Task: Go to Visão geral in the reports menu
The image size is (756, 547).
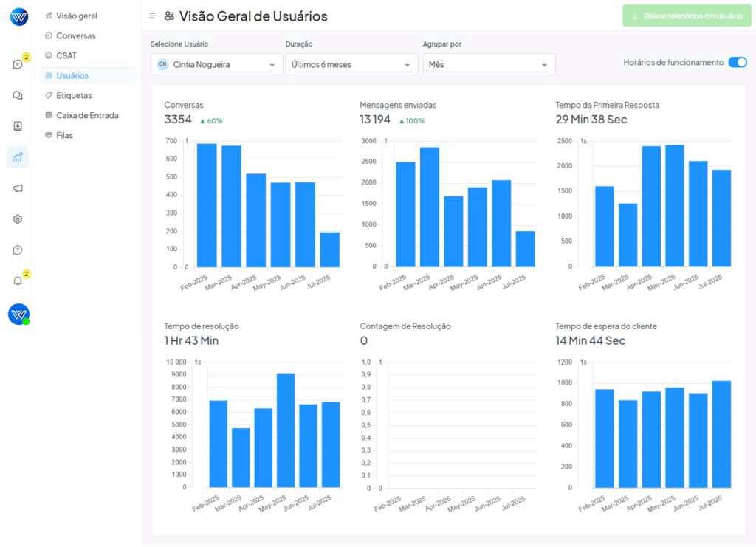Action: (76, 16)
